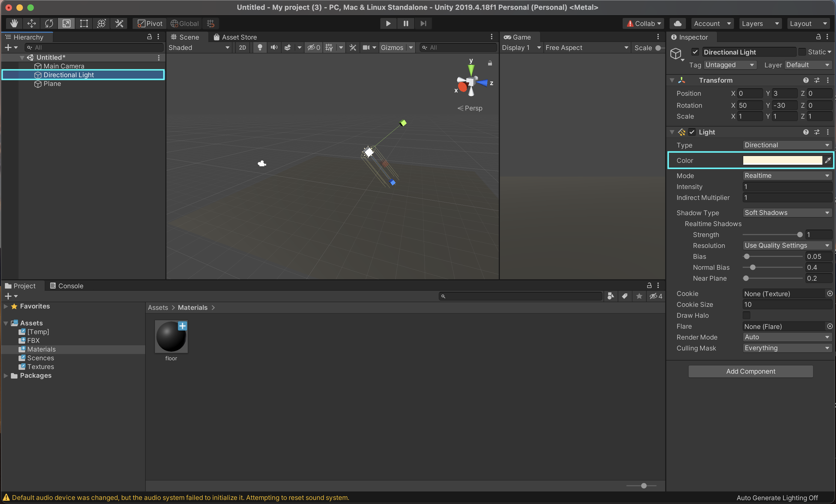836x504 pixels.
Task: Enable the Static checkbox
Action: 802,52
